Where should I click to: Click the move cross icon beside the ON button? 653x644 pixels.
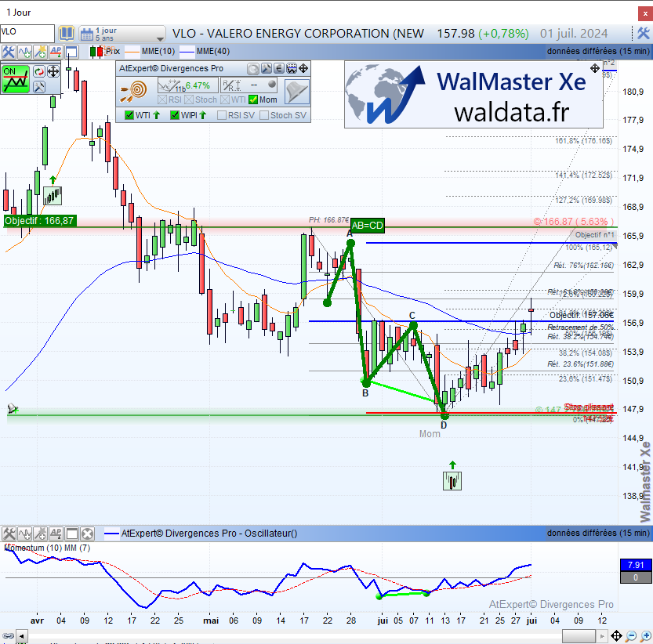coord(53,71)
